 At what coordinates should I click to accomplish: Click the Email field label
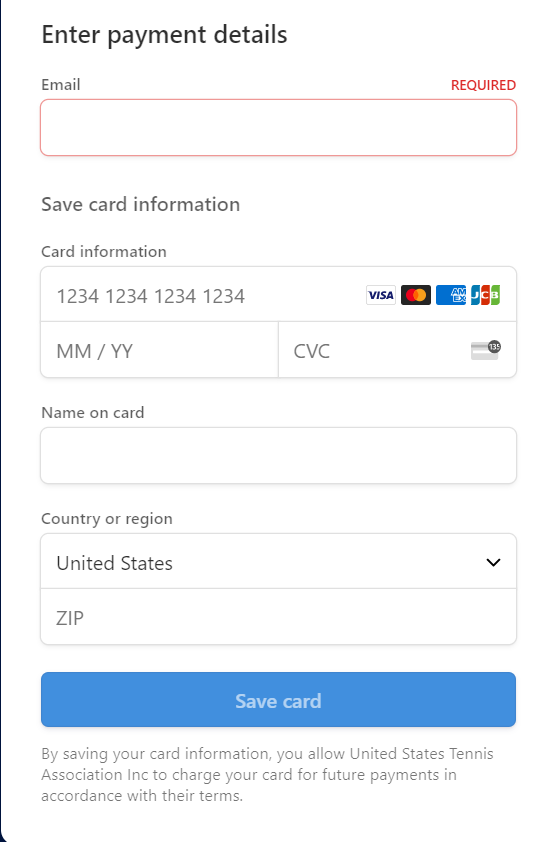click(61, 85)
